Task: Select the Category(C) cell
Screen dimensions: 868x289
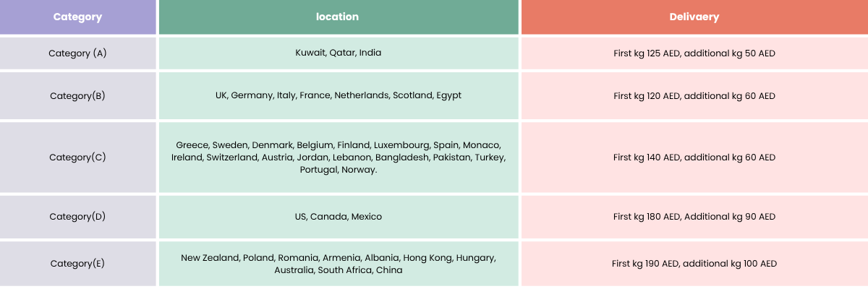Action: 77,157
